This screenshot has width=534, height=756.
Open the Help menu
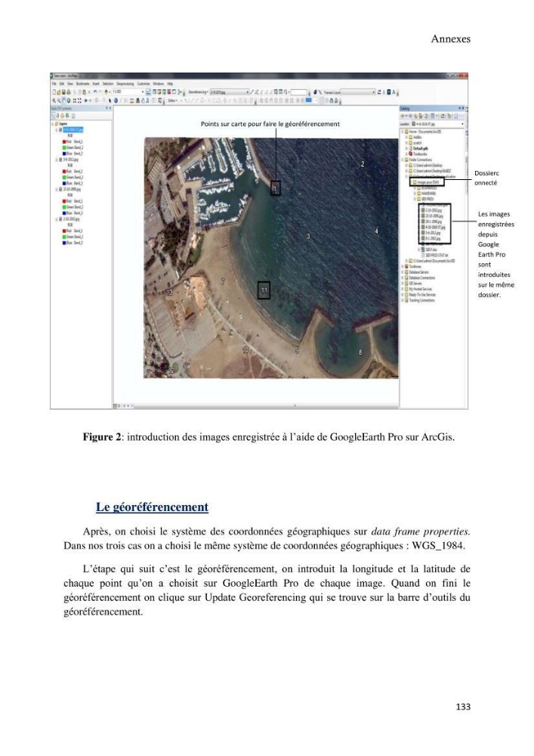(x=170, y=84)
